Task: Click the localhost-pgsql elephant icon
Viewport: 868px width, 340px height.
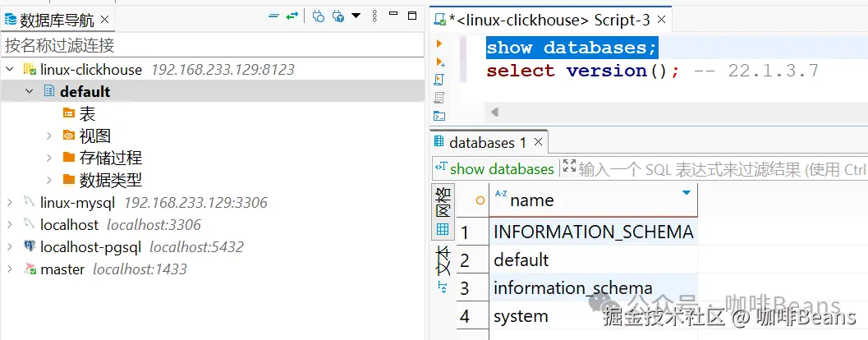Action: point(30,246)
